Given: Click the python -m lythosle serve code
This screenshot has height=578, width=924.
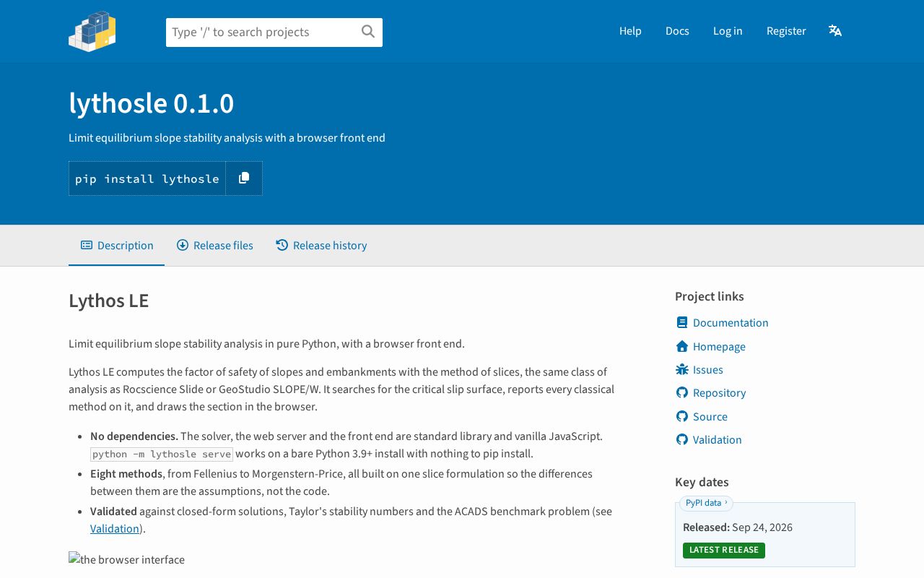Looking at the screenshot, I should pyautogui.click(x=162, y=454).
